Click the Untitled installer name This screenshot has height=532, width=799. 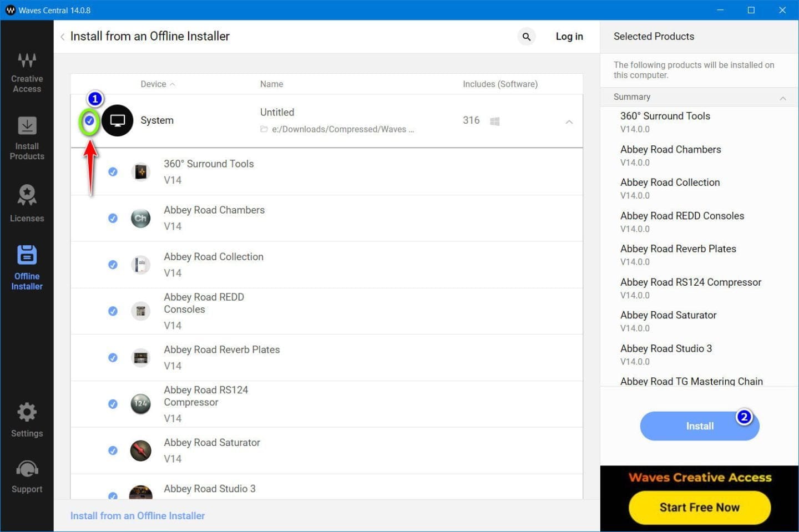click(277, 112)
